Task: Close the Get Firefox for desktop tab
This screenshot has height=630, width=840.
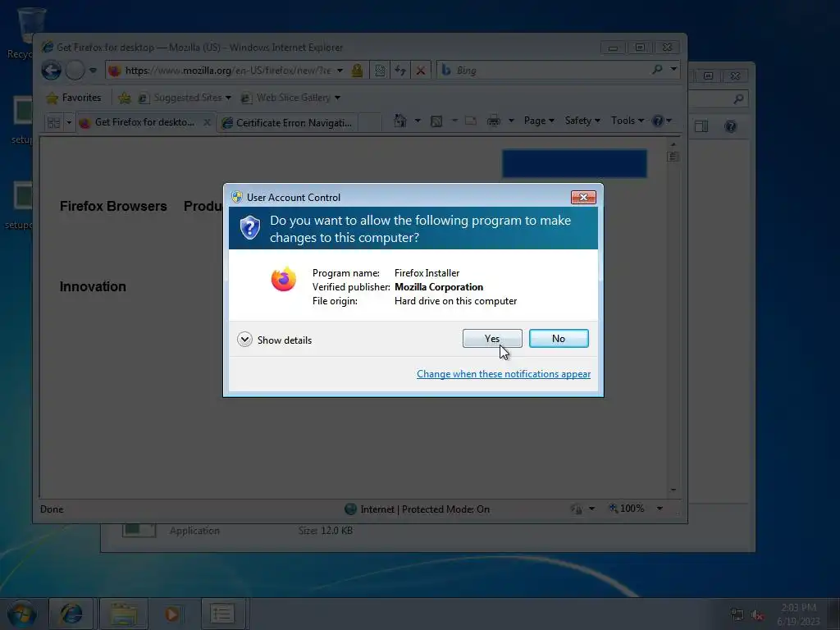Action: click(x=207, y=123)
